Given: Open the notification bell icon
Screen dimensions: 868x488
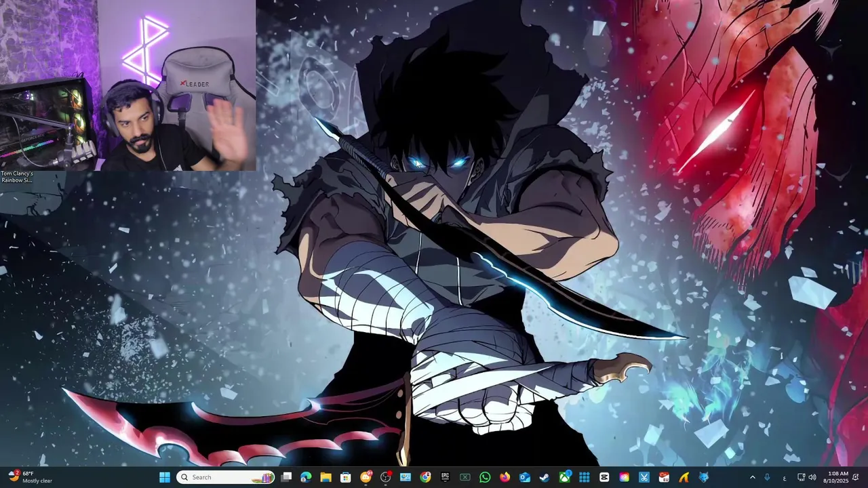Looking at the screenshot, I should (x=856, y=477).
